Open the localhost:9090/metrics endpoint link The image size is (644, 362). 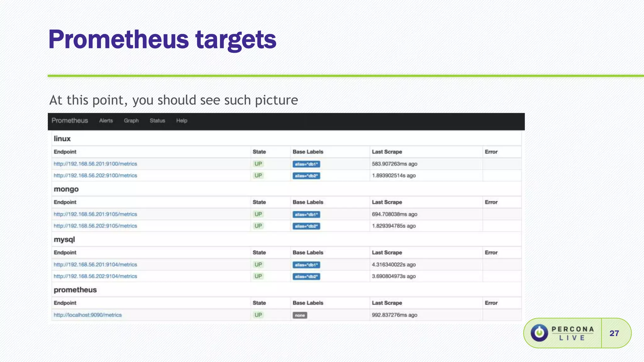tap(87, 315)
